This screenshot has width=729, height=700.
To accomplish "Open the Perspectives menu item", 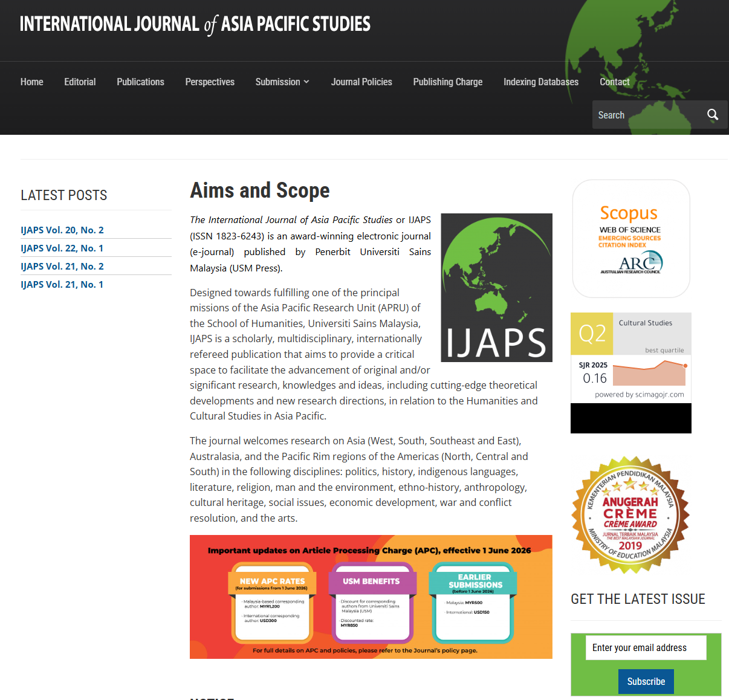I will pyautogui.click(x=210, y=82).
